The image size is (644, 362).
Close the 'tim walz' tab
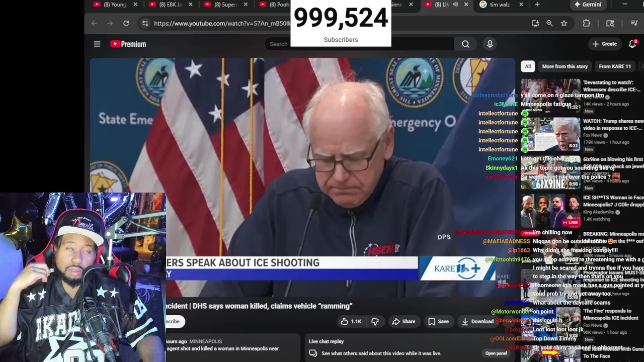(x=521, y=5)
